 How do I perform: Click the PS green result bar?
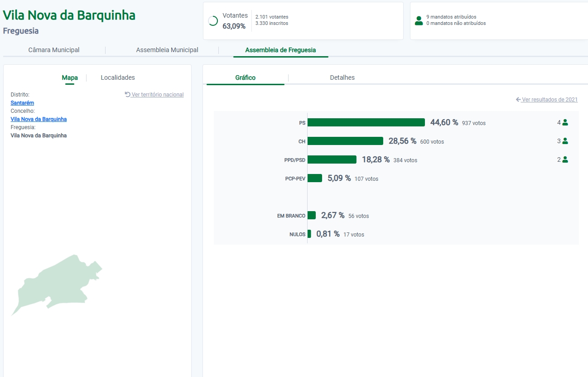coord(366,122)
